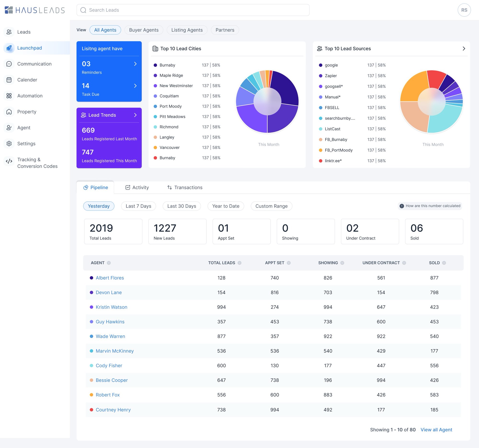The width and height of the screenshot is (479, 448).
Task: Click the Calender sidebar icon
Action: click(9, 80)
